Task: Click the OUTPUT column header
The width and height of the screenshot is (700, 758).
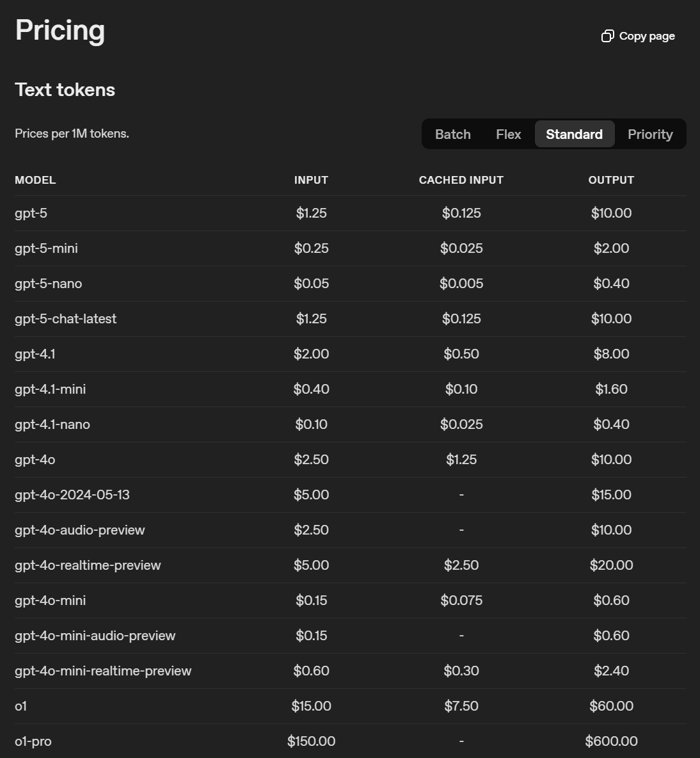Action: (x=611, y=180)
